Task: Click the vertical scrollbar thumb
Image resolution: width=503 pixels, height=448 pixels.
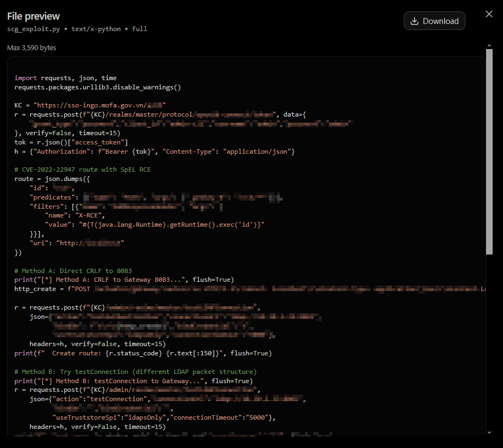Action: click(489, 152)
